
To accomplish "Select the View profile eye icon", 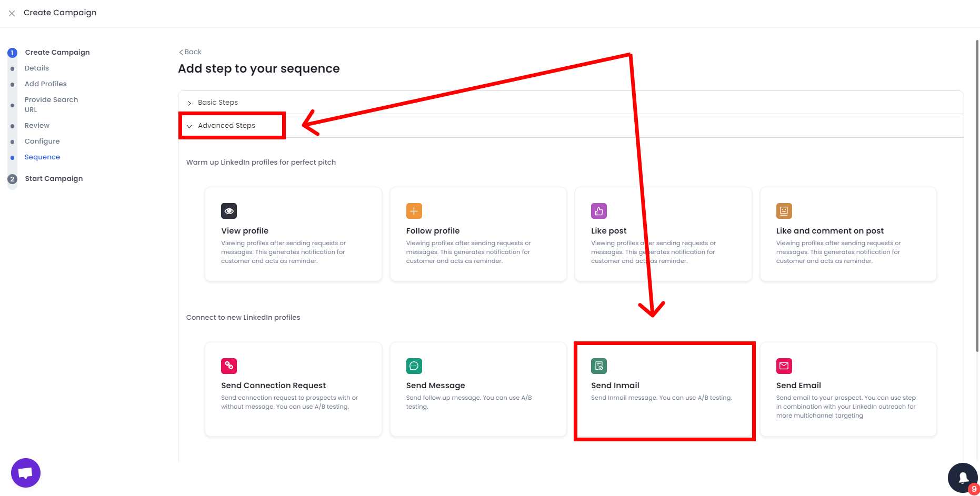I will pos(228,211).
